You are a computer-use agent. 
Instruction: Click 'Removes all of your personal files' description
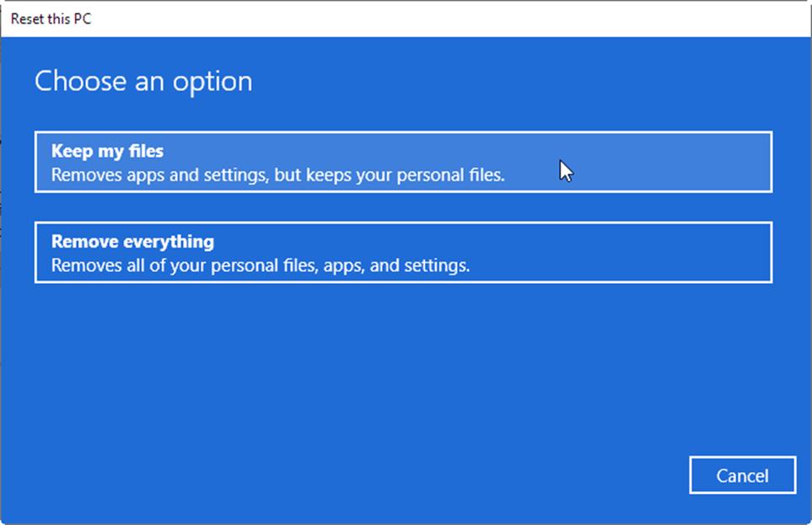261,265
